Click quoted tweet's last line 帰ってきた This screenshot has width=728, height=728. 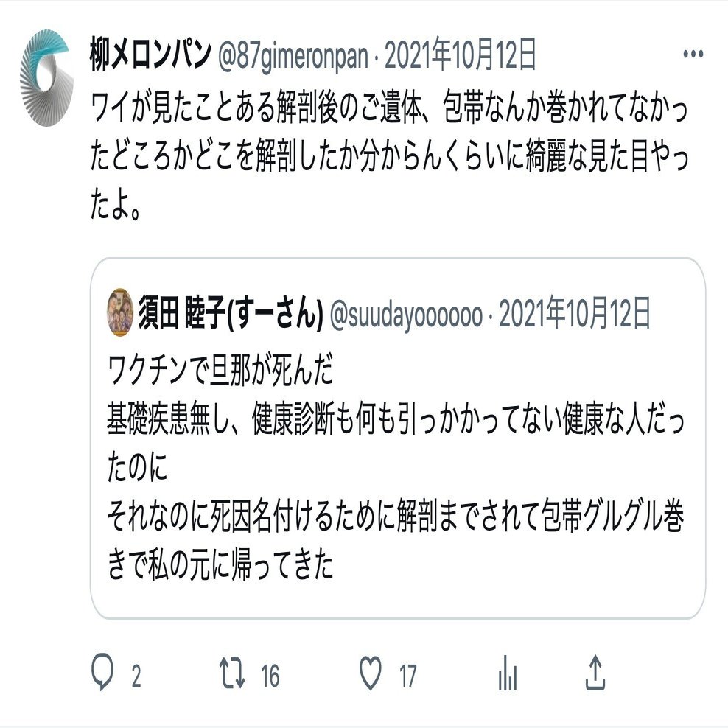tap(220, 564)
